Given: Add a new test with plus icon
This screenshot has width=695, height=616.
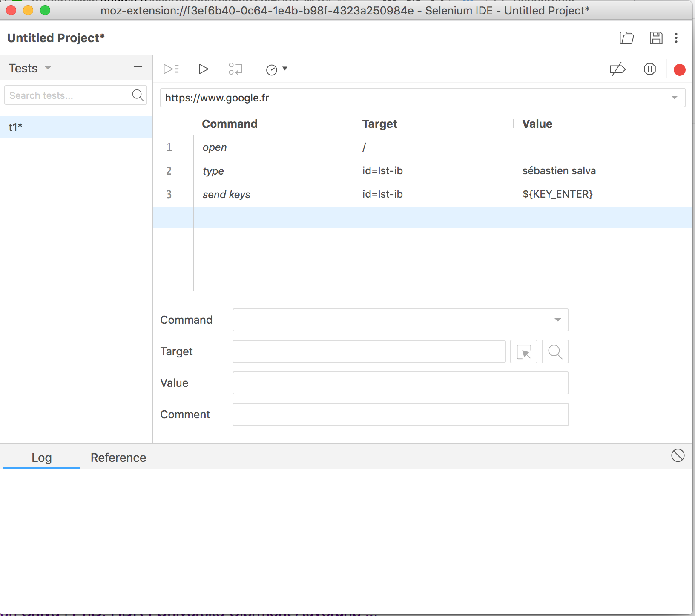Looking at the screenshot, I should click(x=138, y=67).
